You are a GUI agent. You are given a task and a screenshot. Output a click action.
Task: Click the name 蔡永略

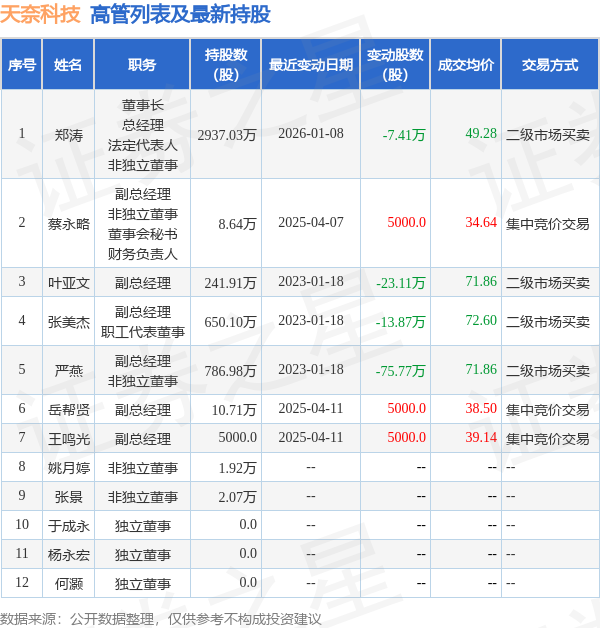pos(68,224)
